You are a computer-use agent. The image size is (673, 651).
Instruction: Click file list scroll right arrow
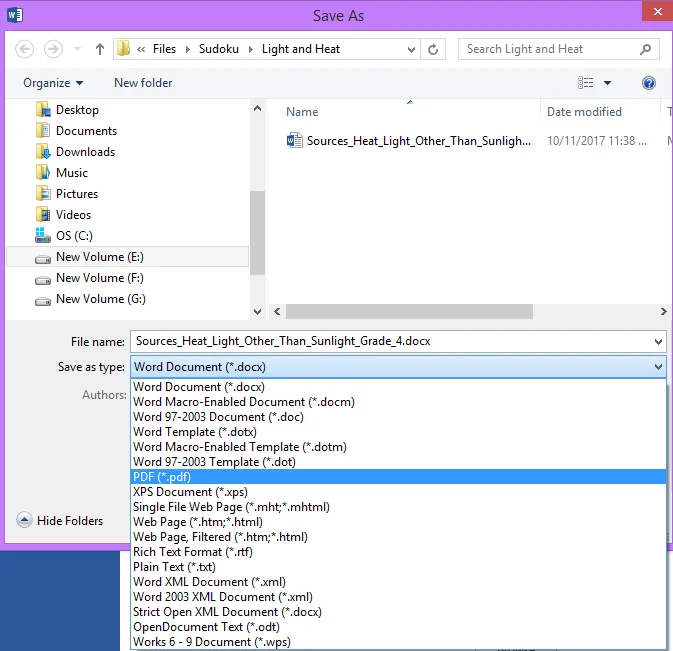(664, 312)
